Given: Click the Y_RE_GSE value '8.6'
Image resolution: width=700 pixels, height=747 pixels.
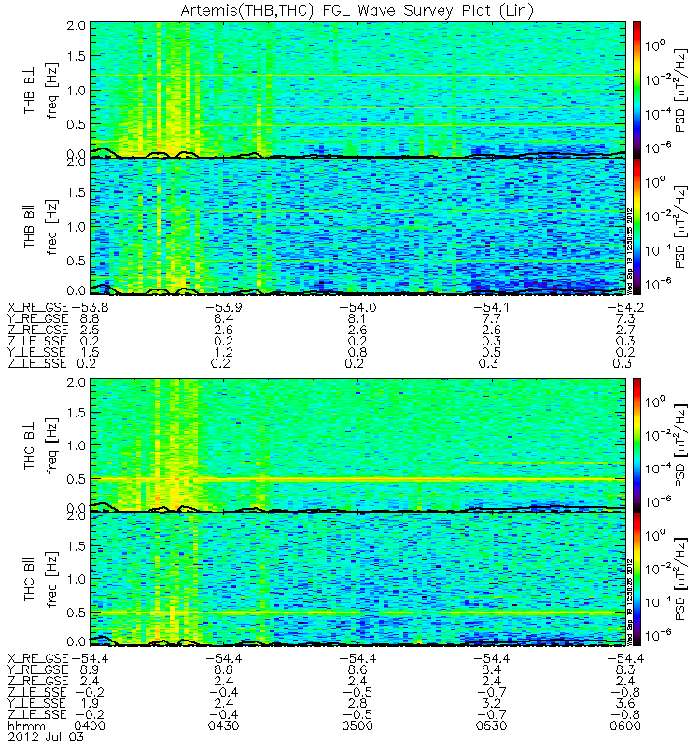Looking at the screenshot, I should tap(357, 669).
